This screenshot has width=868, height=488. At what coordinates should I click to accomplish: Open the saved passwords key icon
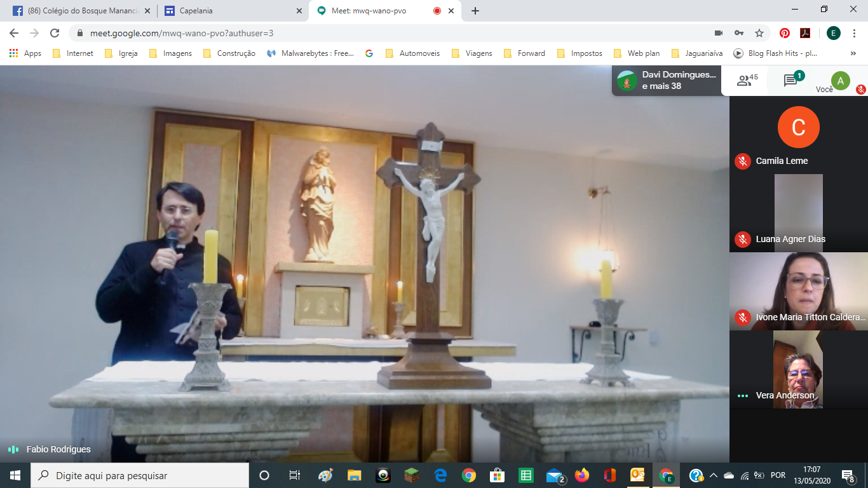[x=739, y=33]
